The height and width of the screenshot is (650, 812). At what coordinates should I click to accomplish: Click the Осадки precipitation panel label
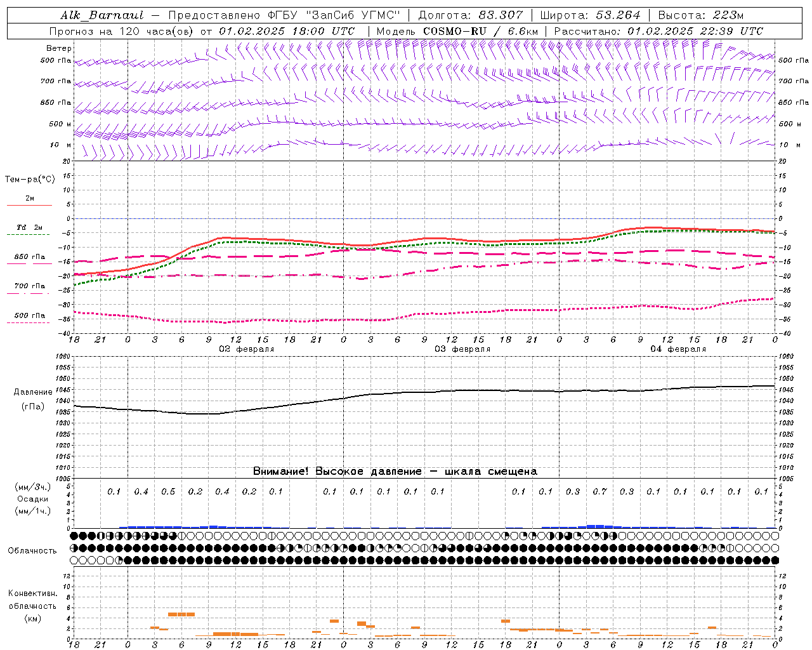(x=32, y=499)
